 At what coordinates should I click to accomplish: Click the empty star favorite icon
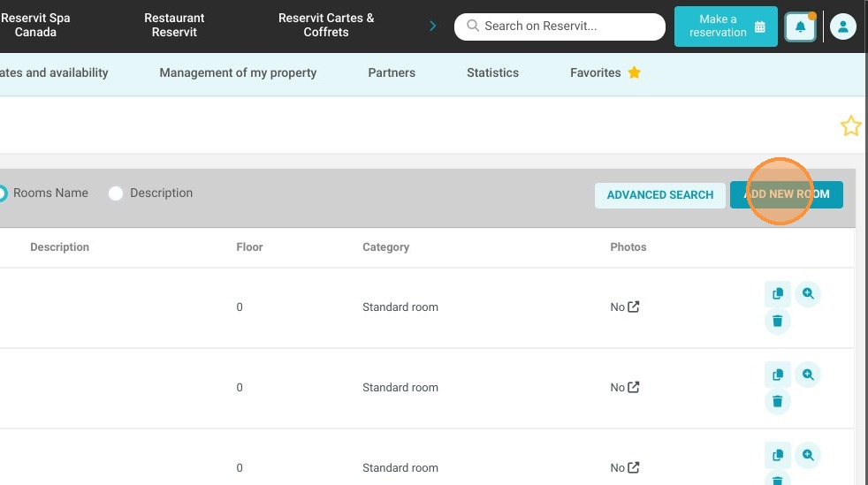(850, 126)
